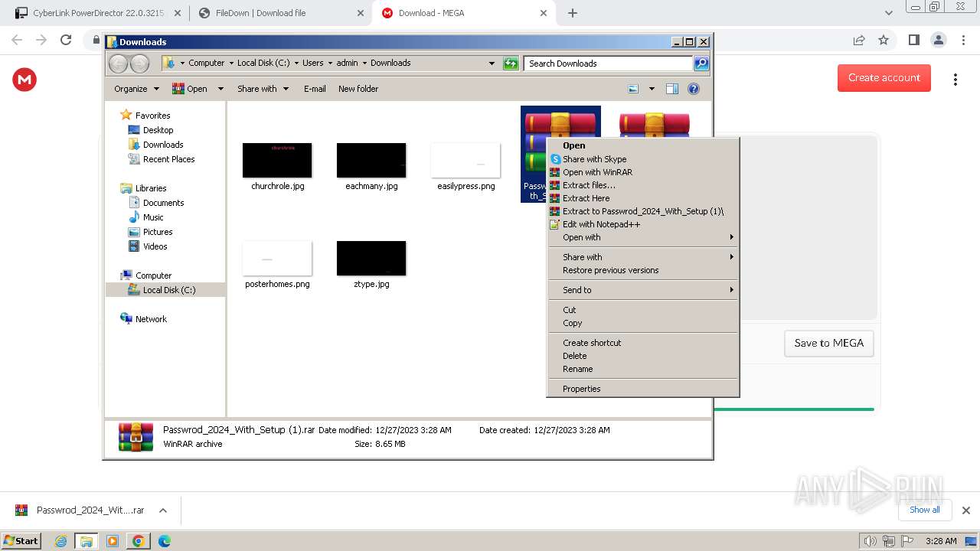Image resolution: width=980 pixels, height=551 pixels.
Task: Expand Share with submenu in context menu
Action: (x=642, y=257)
